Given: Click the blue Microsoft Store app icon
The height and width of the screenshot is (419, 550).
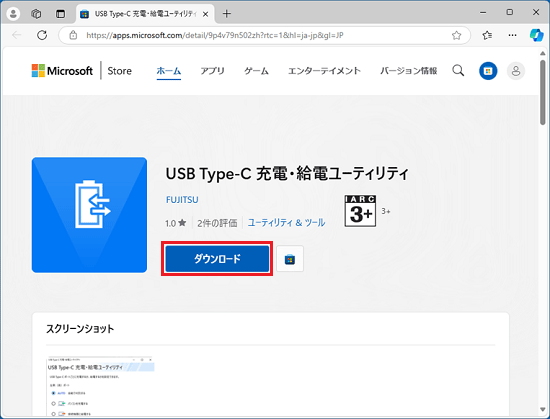Looking at the screenshot, I should pos(488,71).
